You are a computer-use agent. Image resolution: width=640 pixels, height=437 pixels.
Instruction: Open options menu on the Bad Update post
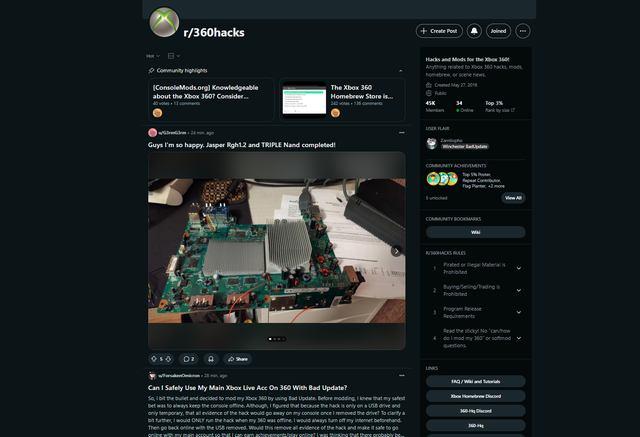[x=402, y=375]
